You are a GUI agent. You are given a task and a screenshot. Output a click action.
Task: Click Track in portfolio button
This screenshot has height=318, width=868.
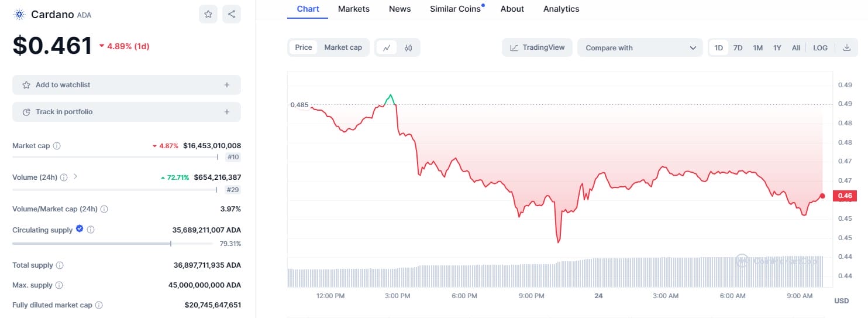(x=126, y=112)
